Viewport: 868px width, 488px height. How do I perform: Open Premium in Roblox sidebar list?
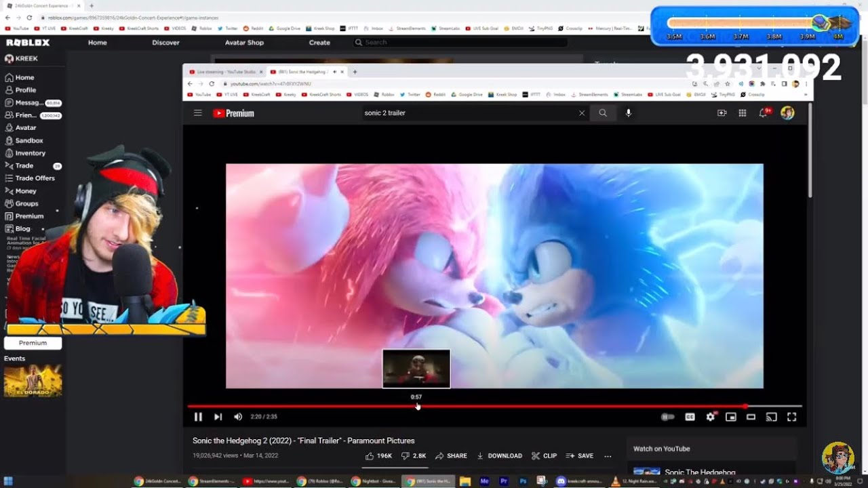click(x=24, y=217)
